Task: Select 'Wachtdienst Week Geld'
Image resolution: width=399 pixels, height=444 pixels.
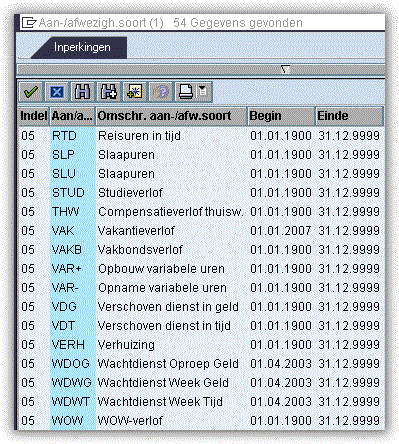Action: tap(163, 383)
